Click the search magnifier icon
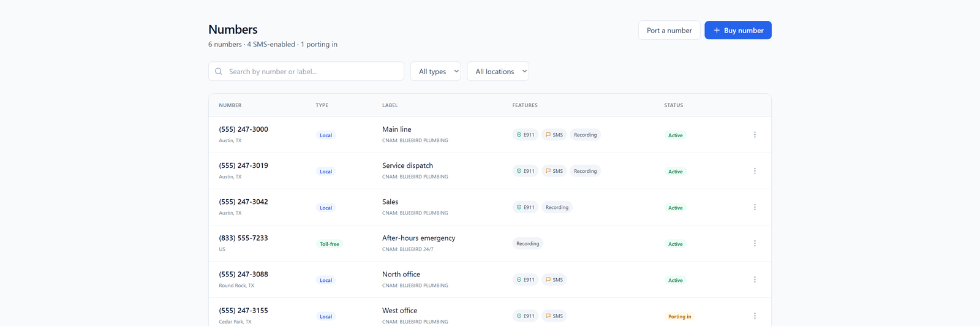 [219, 72]
